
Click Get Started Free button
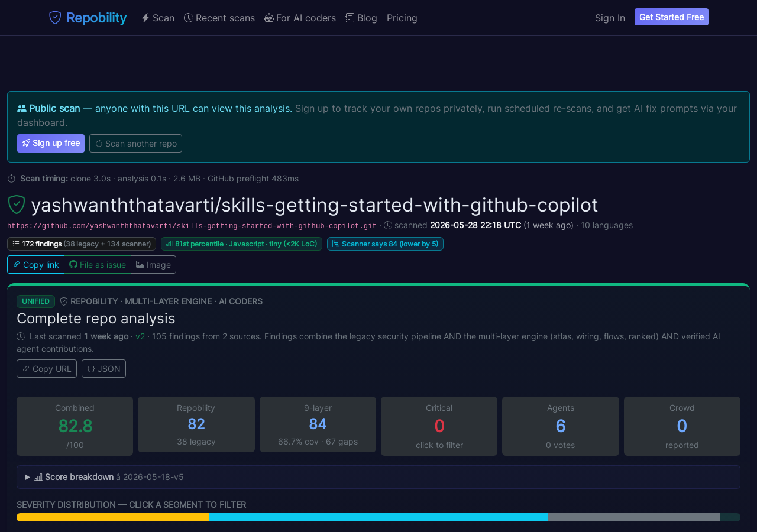point(671,17)
